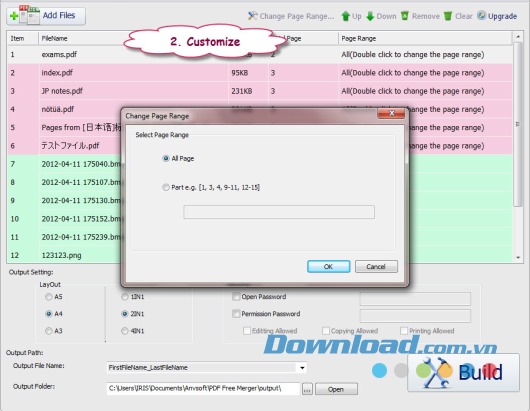Click the Open folder button

(336, 389)
